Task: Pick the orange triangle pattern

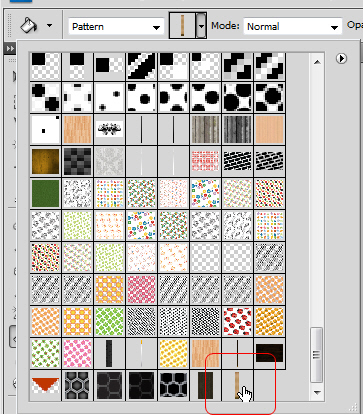Action: point(45,385)
